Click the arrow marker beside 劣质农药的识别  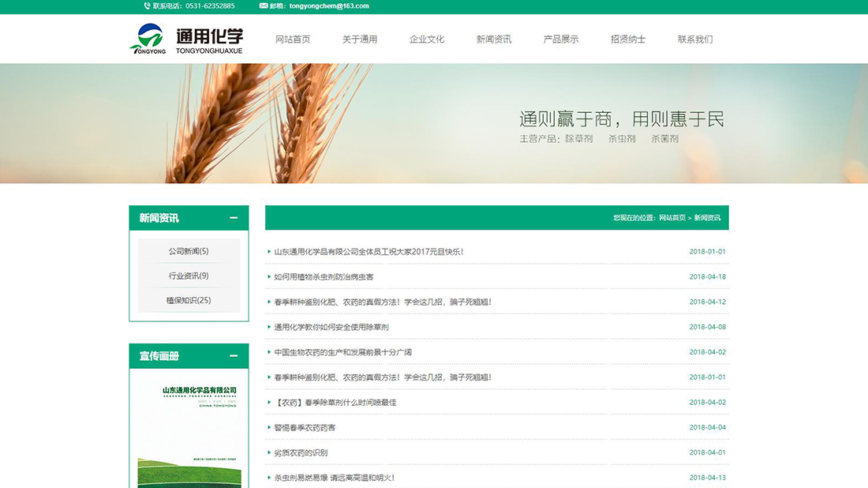[268, 452]
